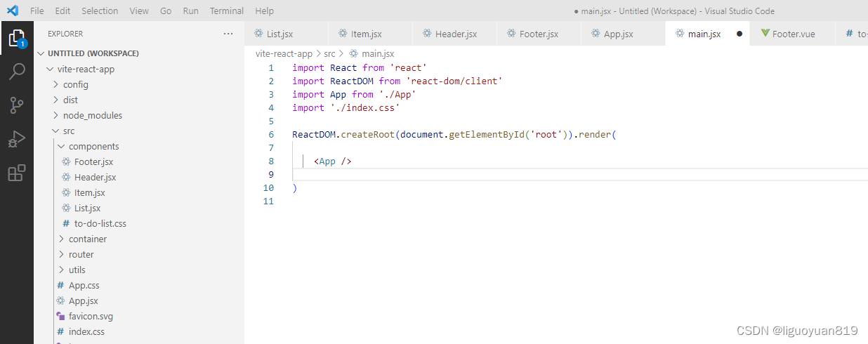Image resolution: width=868 pixels, height=344 pixels.
Task: Click the vite-react-app breadcrumb segment
Action: pos(284,53)
